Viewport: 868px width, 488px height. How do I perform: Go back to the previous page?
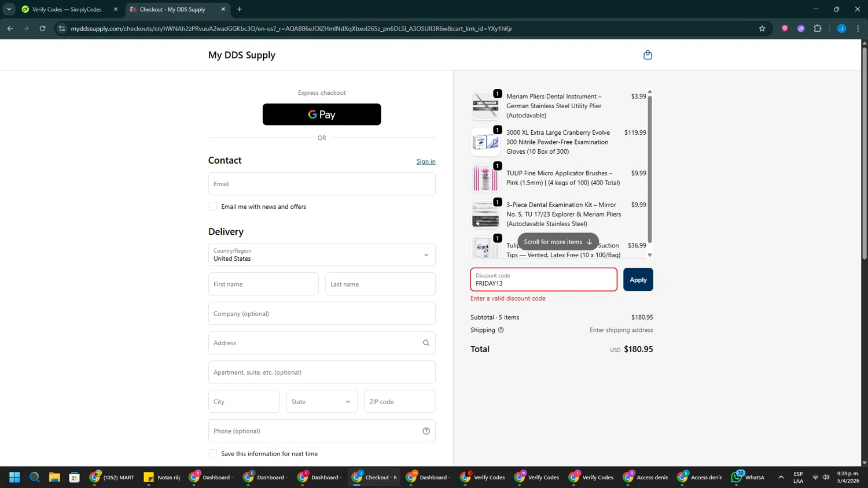pos(10,28)
